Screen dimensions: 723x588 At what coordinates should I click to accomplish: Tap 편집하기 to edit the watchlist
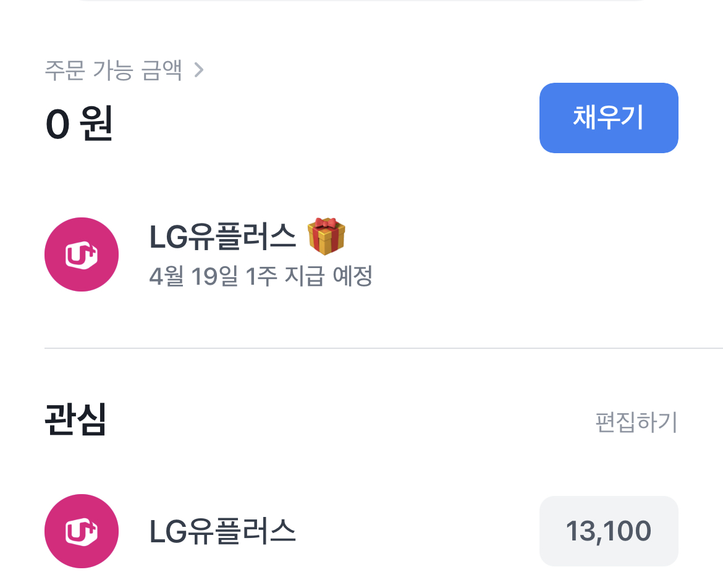(636, 423)
